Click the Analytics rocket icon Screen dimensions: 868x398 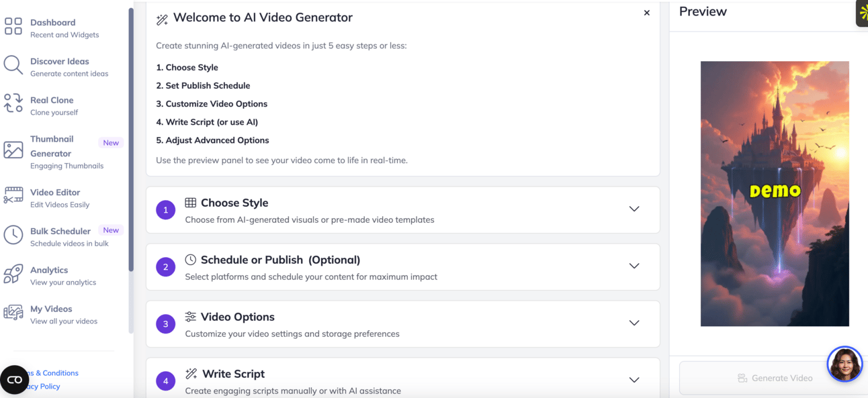(x=13, y=274)
